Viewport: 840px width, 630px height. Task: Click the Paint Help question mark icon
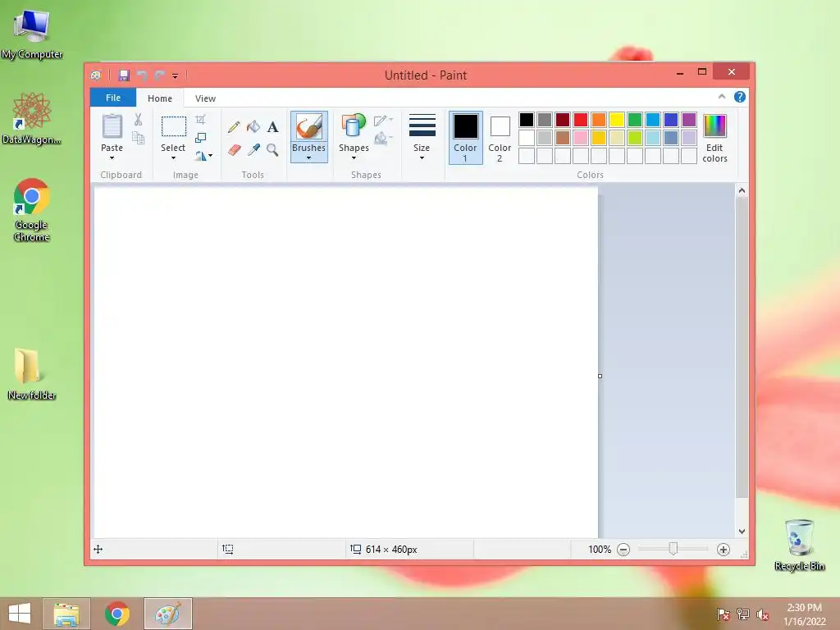click(740, 97)
